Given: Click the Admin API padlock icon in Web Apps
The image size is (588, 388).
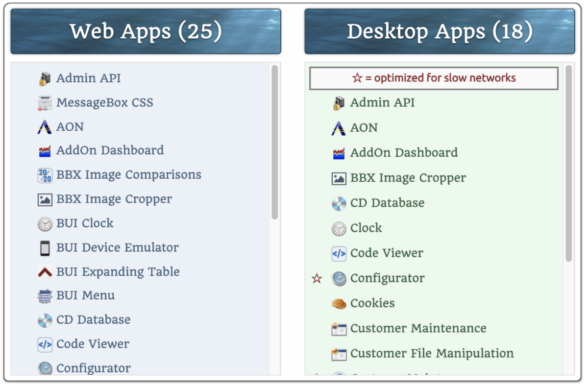Looking at the screenshot, I should point(45,78).
